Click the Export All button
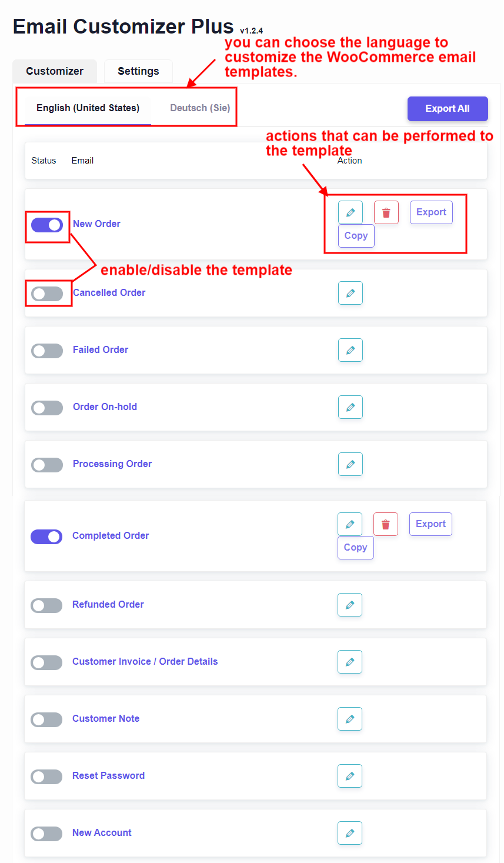This screenshot has width=504, height=863. pyautogui.click(x=448, y=108)
